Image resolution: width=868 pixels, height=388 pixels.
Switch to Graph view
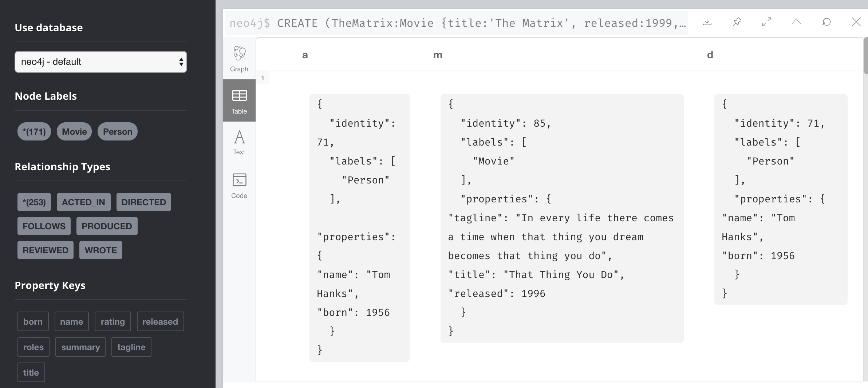(x=239, y=59)
